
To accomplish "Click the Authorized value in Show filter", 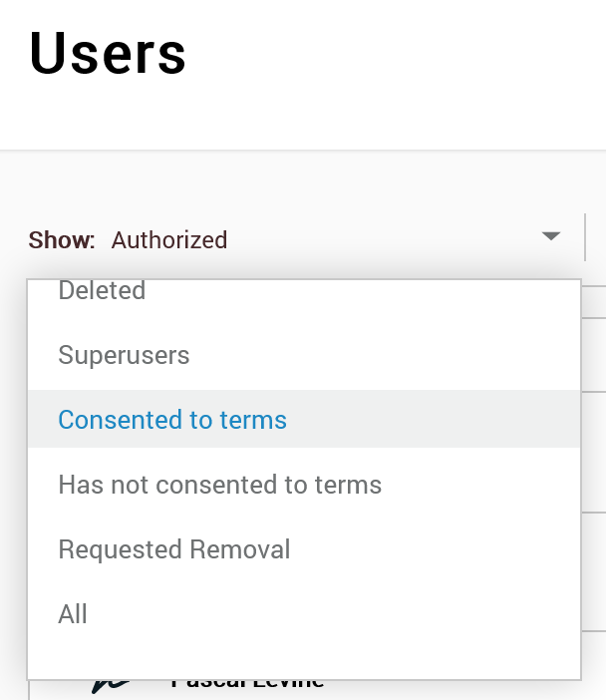I will click(x=169, y=239).
